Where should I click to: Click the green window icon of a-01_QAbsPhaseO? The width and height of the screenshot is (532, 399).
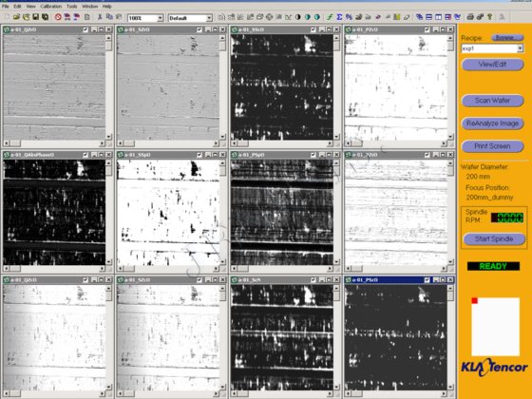pos(7,155)
